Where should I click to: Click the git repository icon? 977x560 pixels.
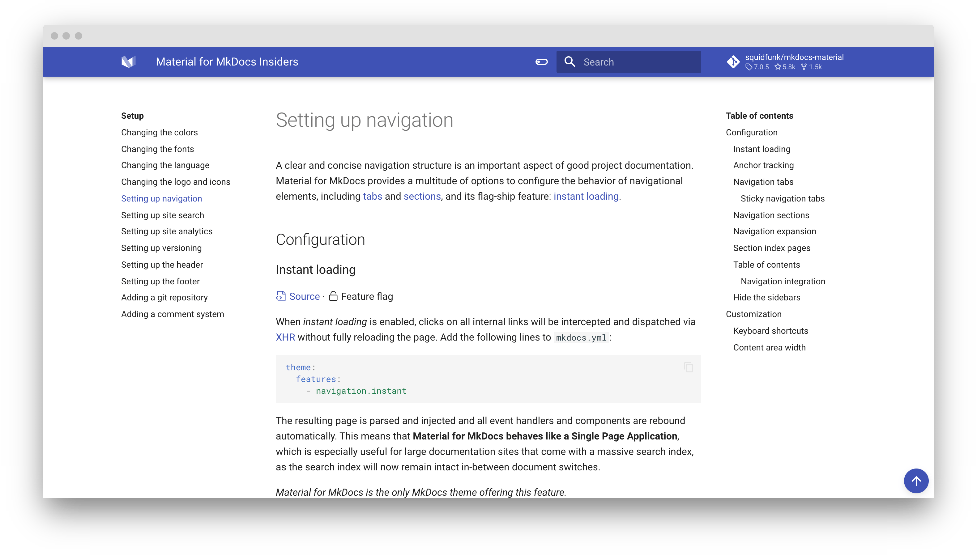click(x=733, y=62)
